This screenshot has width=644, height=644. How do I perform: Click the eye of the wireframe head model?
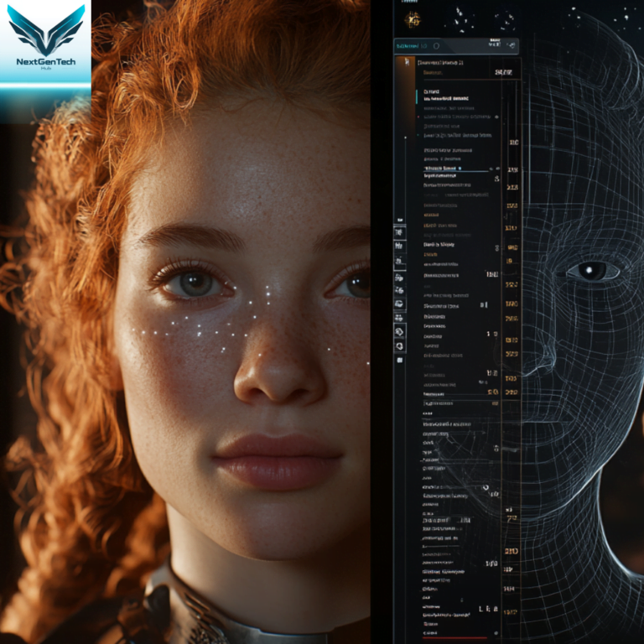[593, 271]
